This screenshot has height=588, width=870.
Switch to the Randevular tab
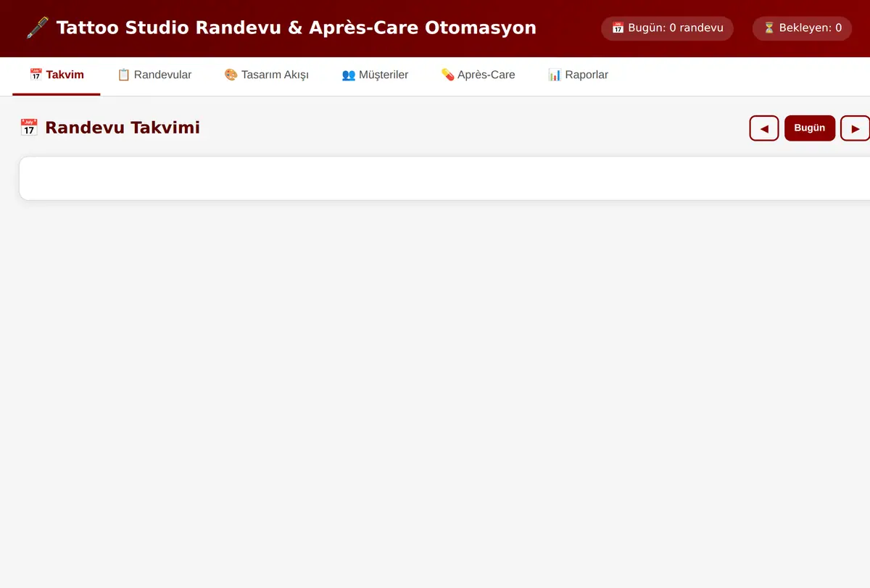coord(154,75)
